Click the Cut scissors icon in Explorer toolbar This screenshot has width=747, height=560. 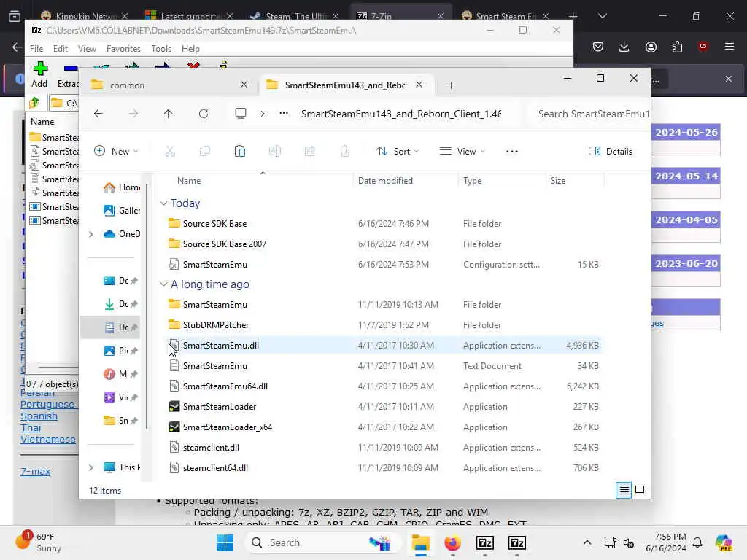169,152
